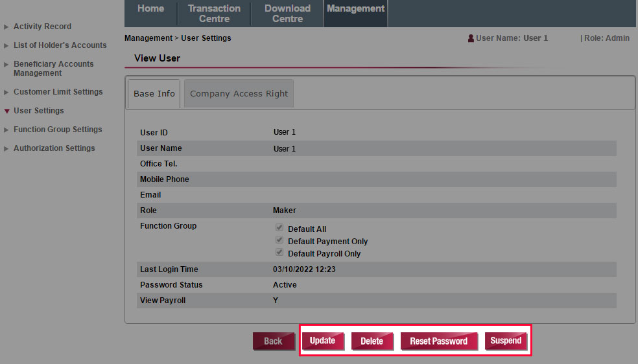This screenshot has width=638, height=364.
Task: Switch to Company Access Right tab
Action: (x=239, y=93)
